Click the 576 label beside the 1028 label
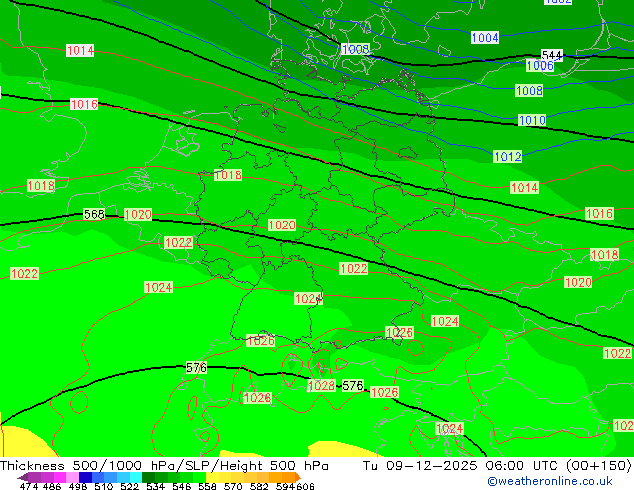634x490 pixels. (353, 385)
